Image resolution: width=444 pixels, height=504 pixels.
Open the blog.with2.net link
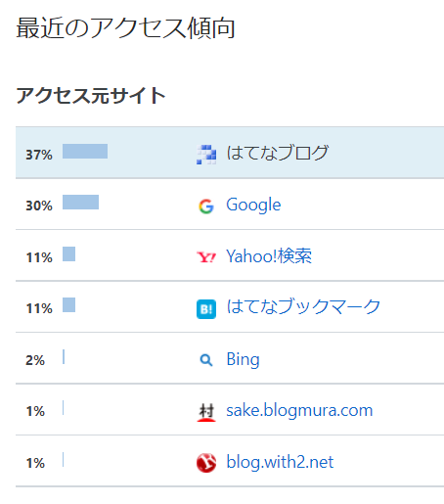(280, 462)
